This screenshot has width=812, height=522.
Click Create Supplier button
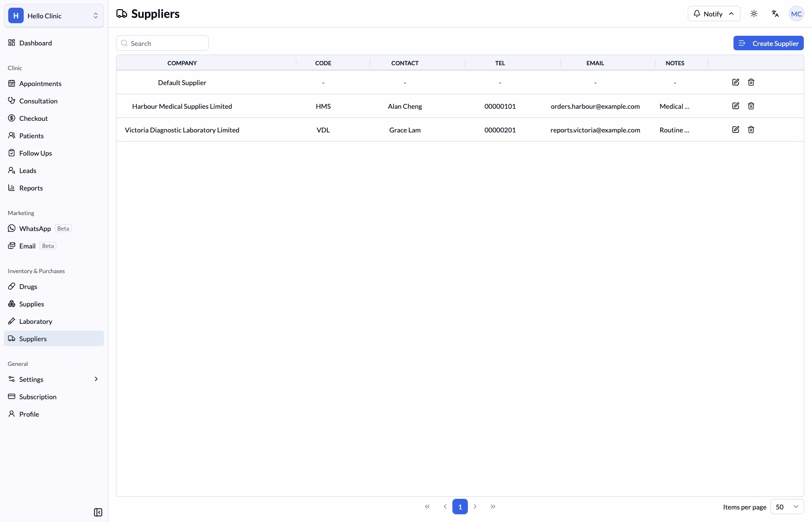(x=768, y=43)
